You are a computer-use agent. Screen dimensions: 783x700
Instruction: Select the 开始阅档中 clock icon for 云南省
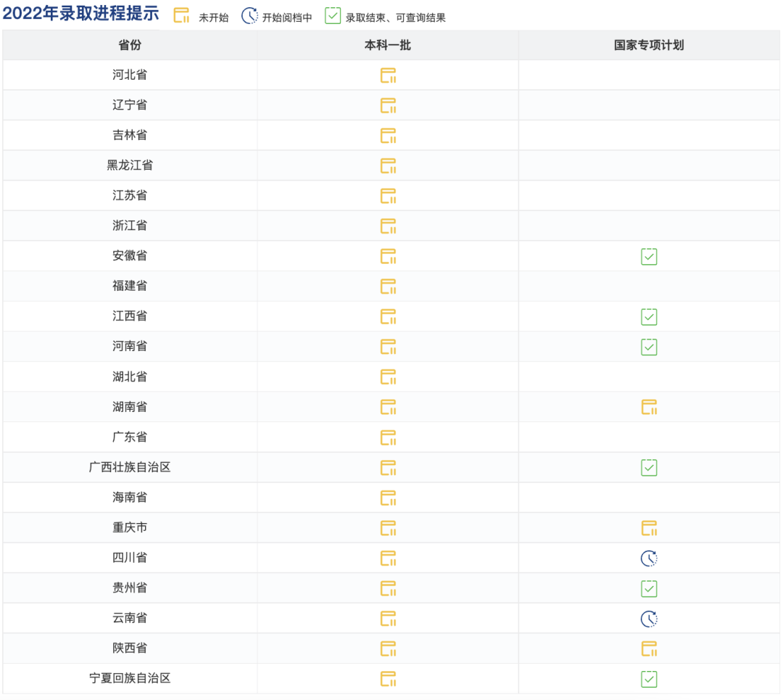[649, 619]
